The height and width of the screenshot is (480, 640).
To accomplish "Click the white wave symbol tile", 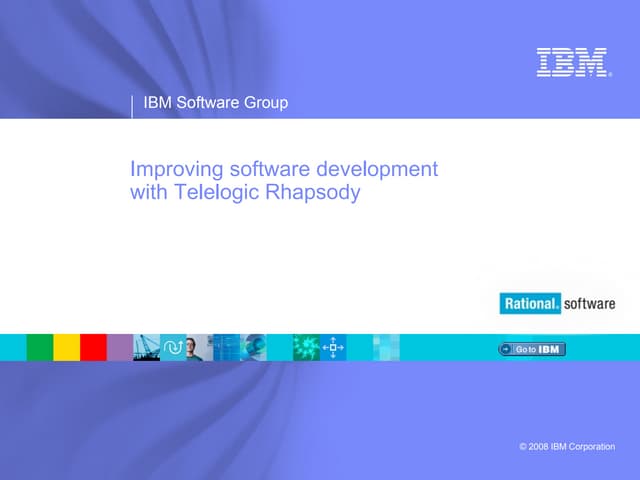I will pyautogui.click(x=173, y=347).
